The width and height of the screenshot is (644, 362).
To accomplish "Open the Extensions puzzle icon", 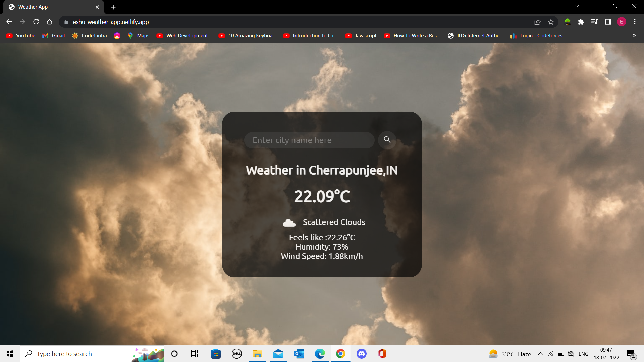I will 581,22.
